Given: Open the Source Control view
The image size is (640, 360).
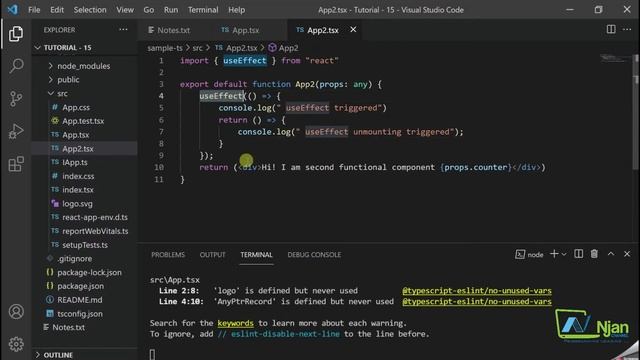Looking at the screenshot, I should [x=16, y=99].
